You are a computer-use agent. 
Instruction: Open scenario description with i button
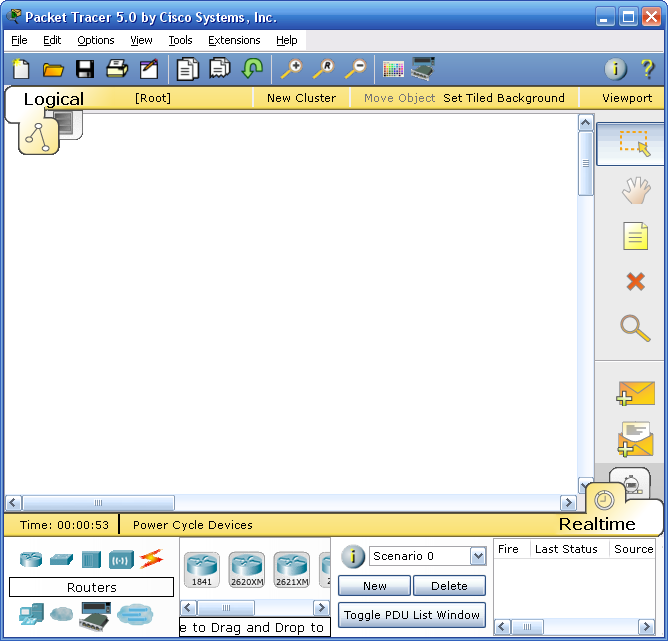point(353,557)
